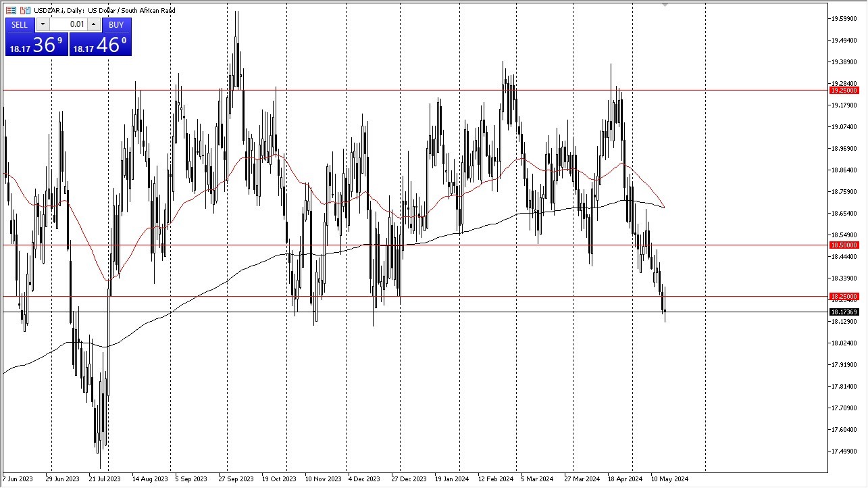Image resolution: width=868 pixels, height=488 pixels.
Task: Click the 17.60400 price axis value
Action: pos(844,430)
